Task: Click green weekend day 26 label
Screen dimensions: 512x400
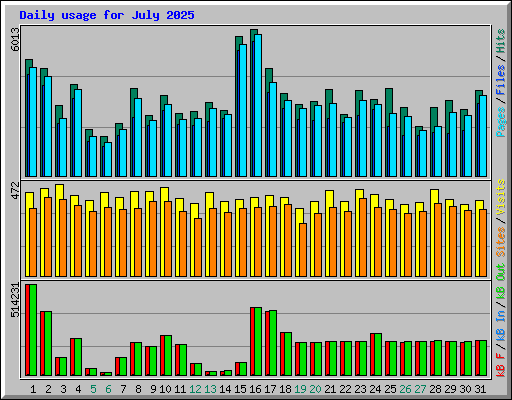Action: click(x=405, y=389)
